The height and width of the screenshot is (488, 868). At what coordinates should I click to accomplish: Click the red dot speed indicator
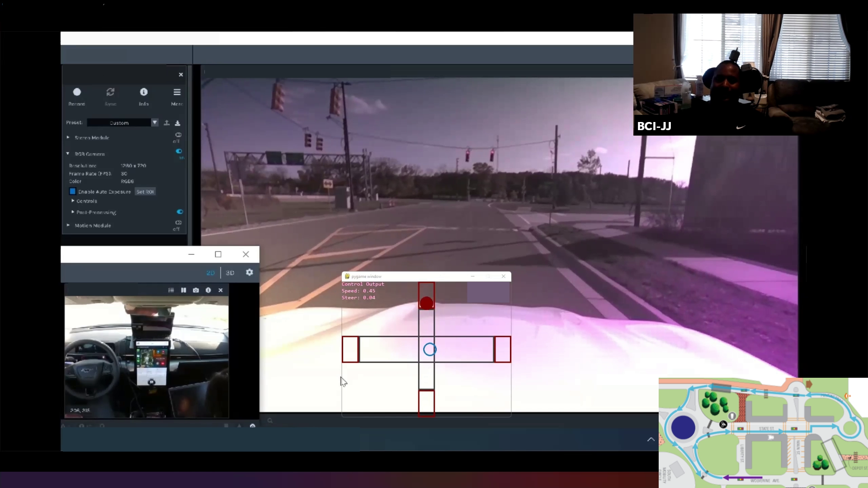[x=426, y=303]
